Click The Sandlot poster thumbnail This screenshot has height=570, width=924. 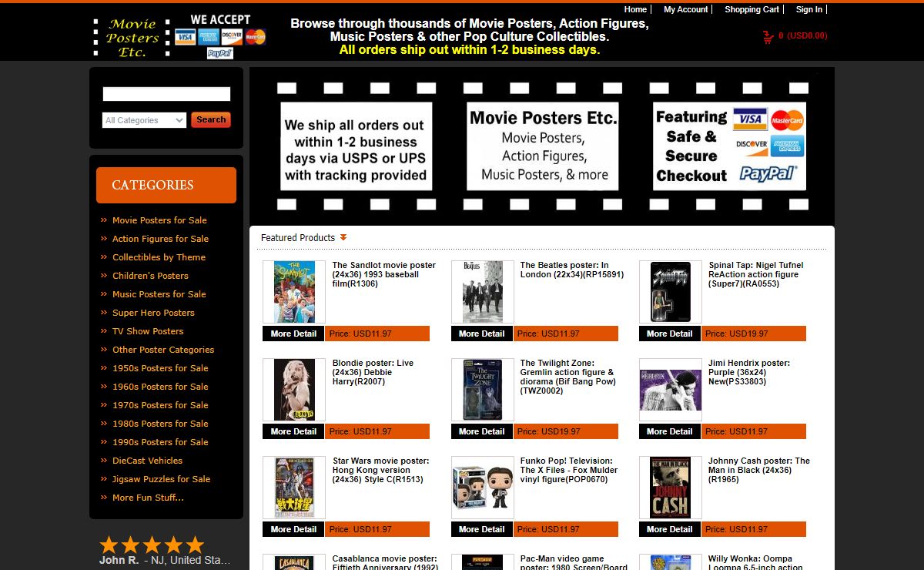click(294, 292)
